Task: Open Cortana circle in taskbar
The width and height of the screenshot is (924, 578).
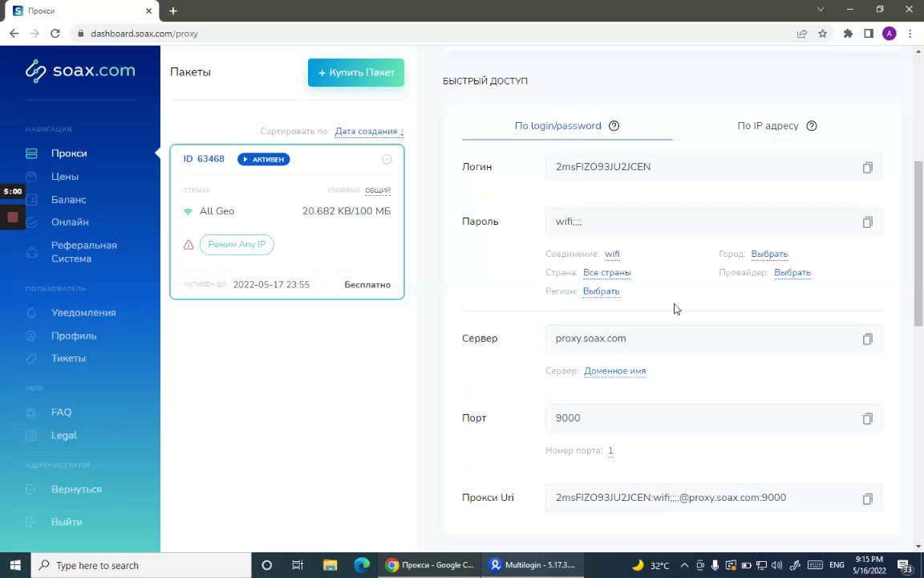Action: [266, 565]
